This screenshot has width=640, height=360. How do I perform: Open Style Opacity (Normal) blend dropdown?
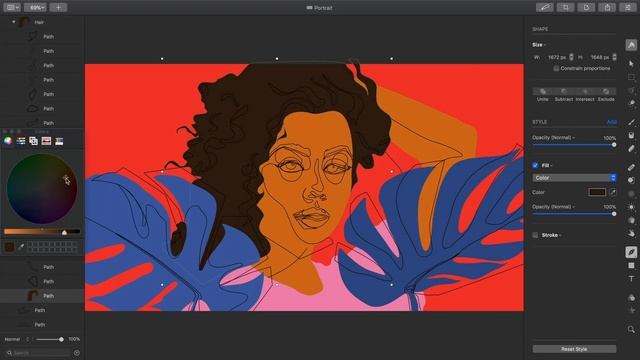(x=553, y=138)
